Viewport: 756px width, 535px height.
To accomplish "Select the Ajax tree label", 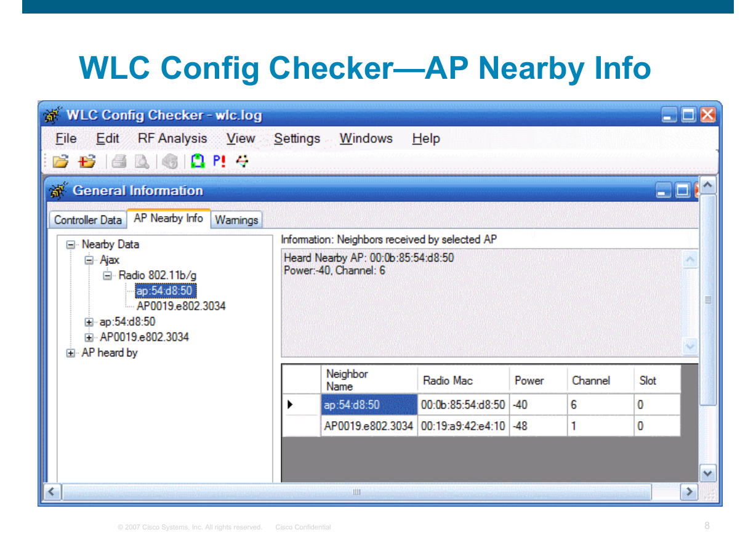I will point(110,260).
